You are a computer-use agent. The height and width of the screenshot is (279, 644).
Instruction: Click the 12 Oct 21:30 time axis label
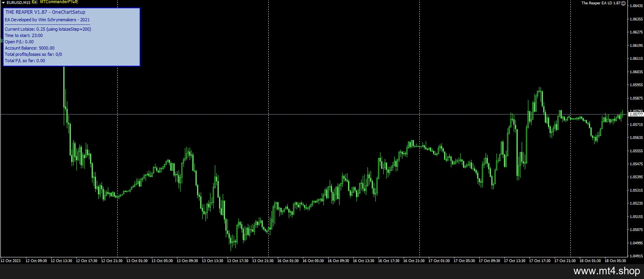coord(113,261)
